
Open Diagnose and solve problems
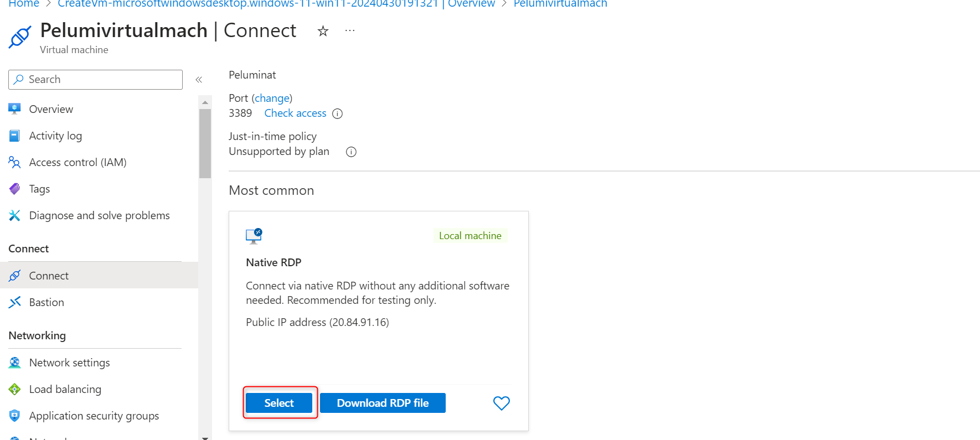click(99, 215)
